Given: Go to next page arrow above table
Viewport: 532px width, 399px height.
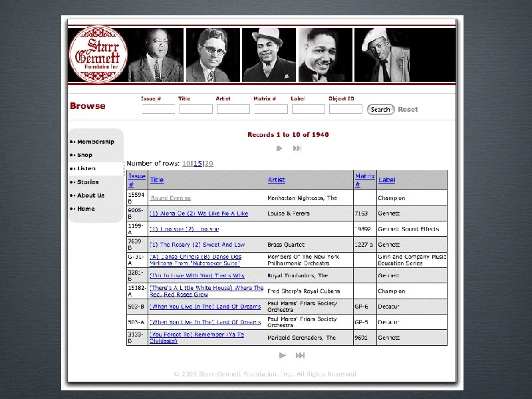Looking at the screenshot, I should 279,148.
